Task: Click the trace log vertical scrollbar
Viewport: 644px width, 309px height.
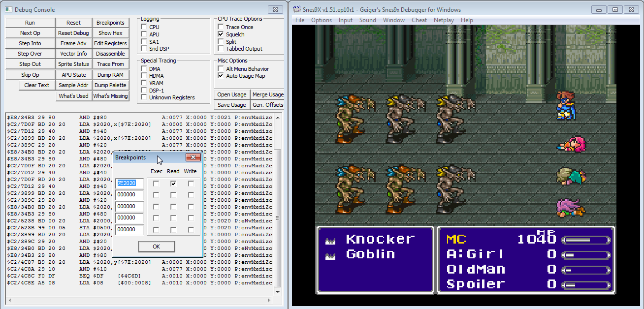Action: tap(277, 207)
